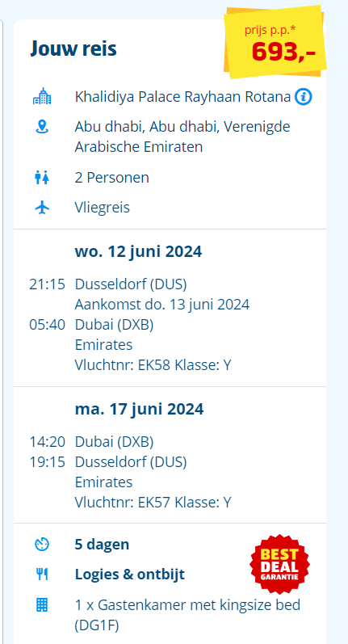Click the Jouw reis heading
Image resolution: width=348 pixels, height=644 pixels.
pyautogui.click(x=73, y=48)
